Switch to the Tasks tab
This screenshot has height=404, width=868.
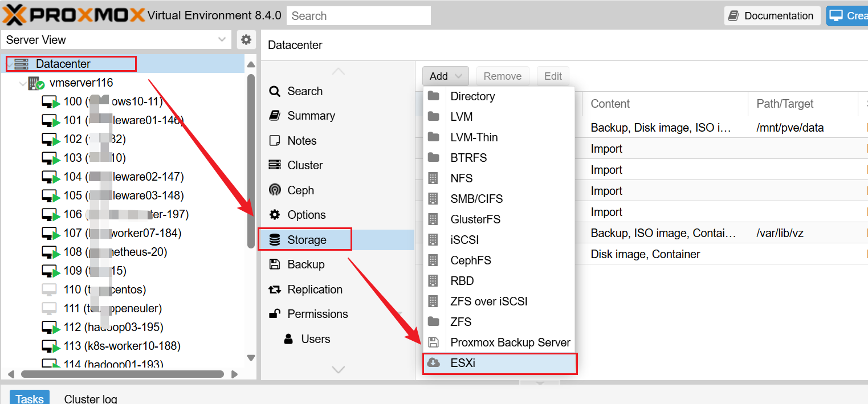[30, 398]
